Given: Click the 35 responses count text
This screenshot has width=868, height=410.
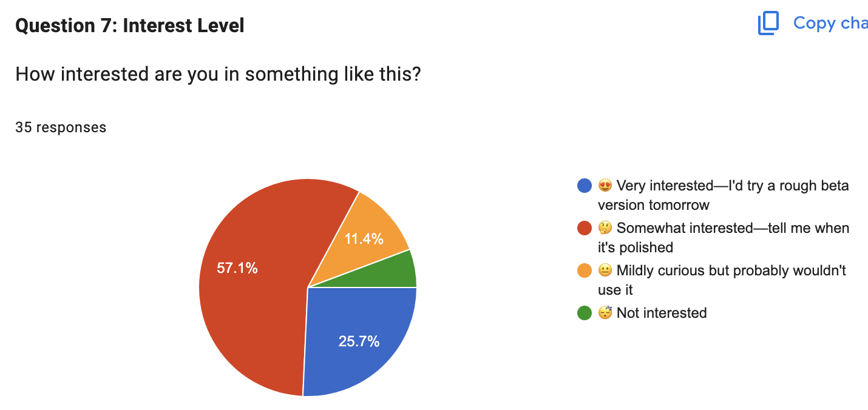Looking at the screenshot, I should coord(60,127).
